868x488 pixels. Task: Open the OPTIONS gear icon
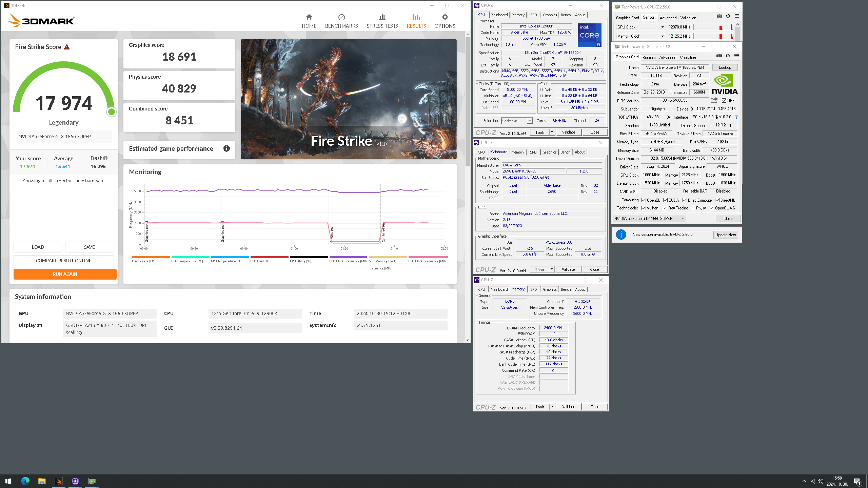pos(445,17)
